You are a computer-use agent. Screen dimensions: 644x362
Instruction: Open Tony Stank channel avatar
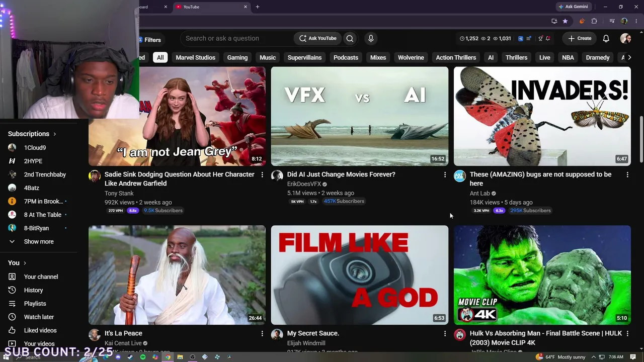95,175
